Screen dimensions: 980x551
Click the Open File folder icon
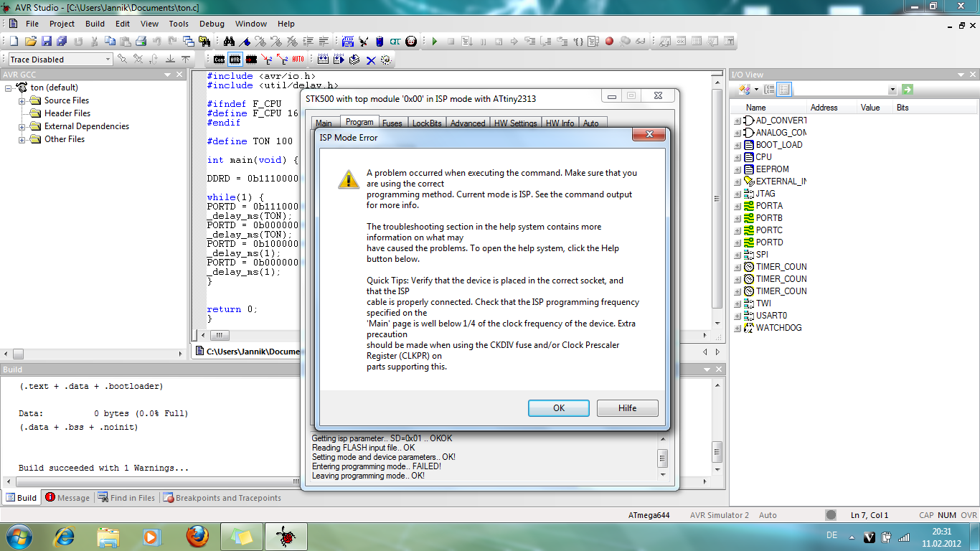pyautogui.click(x=31, y=41)
